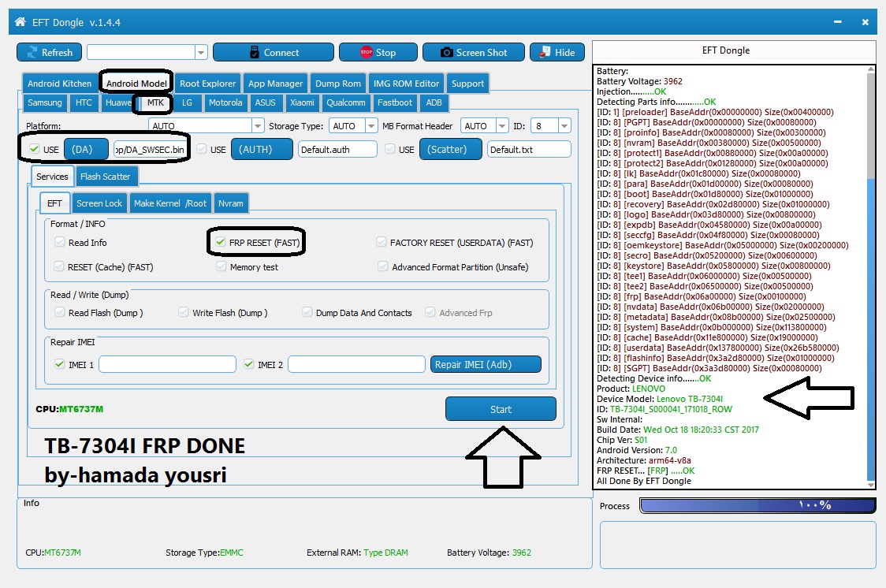Toggle USE Scatter checkbox
Viewport: 886px width, 588px height.
click(x=389, y=149)
